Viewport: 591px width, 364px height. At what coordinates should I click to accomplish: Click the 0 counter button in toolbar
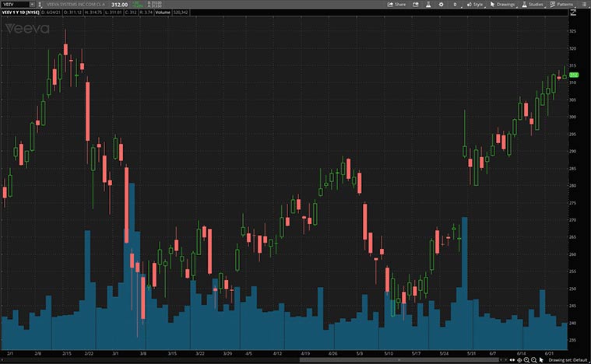455,5
